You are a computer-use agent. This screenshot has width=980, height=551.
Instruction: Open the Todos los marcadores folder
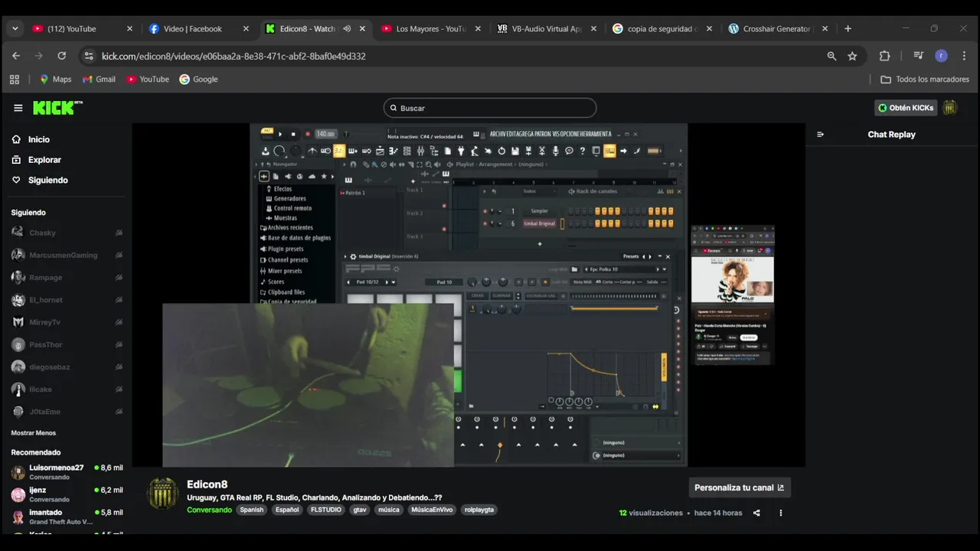click(x=925, y=79)
